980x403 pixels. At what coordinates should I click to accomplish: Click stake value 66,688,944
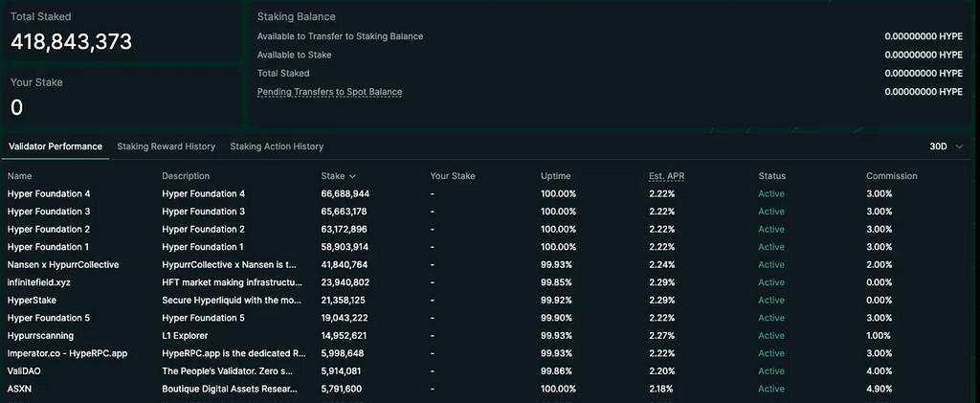345,193
